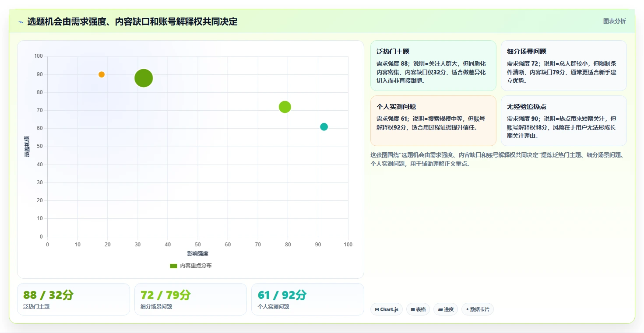The height and width of the screenshot is (333, 644).
Task: Click the y-axis label 100
Action: pyautogui.click(x=39, y=56)
